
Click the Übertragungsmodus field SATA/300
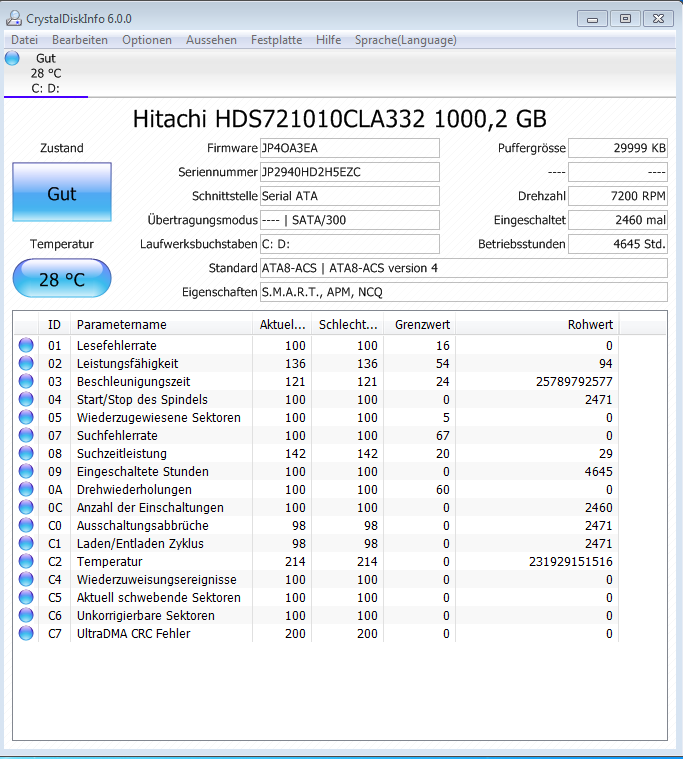(x=349, y=220)
